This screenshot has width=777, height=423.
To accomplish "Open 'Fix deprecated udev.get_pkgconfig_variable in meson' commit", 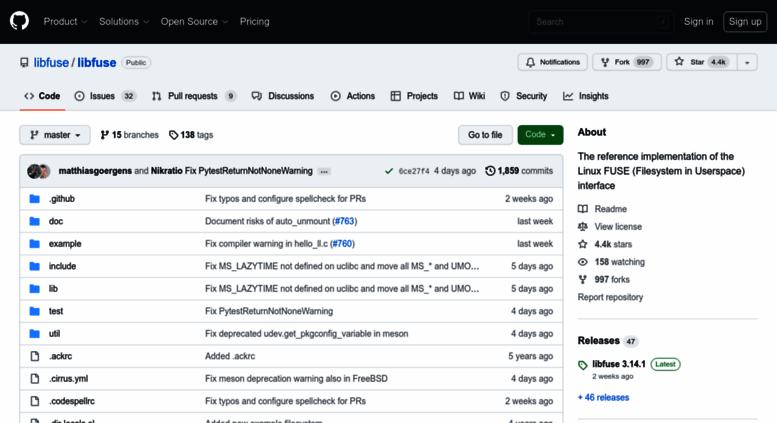I will (x=307, y=334).
